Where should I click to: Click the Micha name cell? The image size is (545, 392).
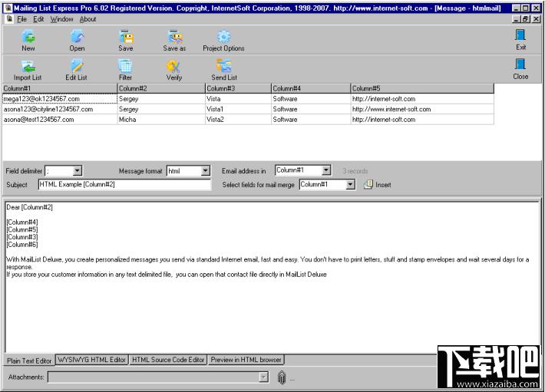coord(161,120)
